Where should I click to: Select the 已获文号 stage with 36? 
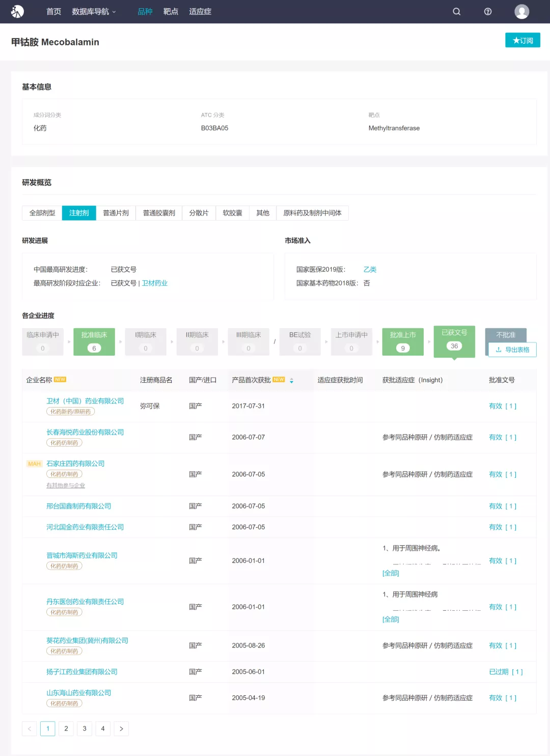454,341
